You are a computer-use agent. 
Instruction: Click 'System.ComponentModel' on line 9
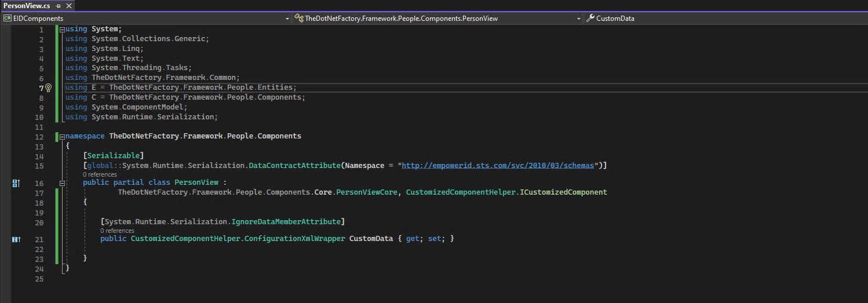click(x=137, y=107)
